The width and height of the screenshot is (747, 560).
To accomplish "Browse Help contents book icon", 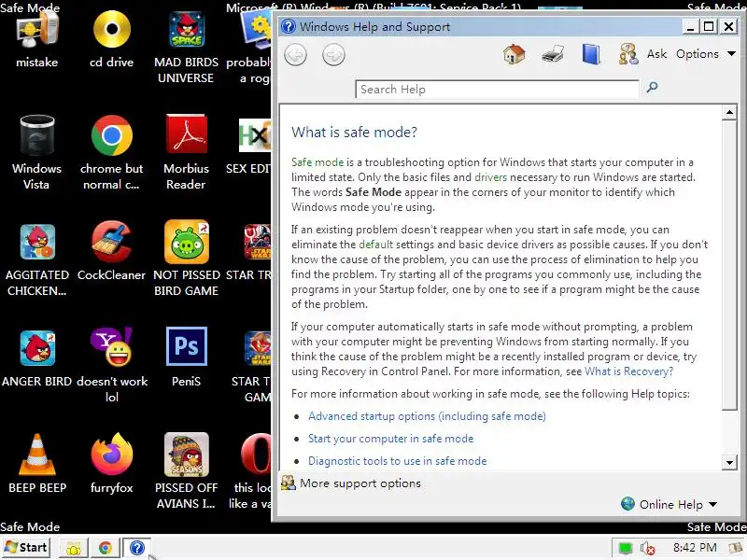I will pos(591,54).
